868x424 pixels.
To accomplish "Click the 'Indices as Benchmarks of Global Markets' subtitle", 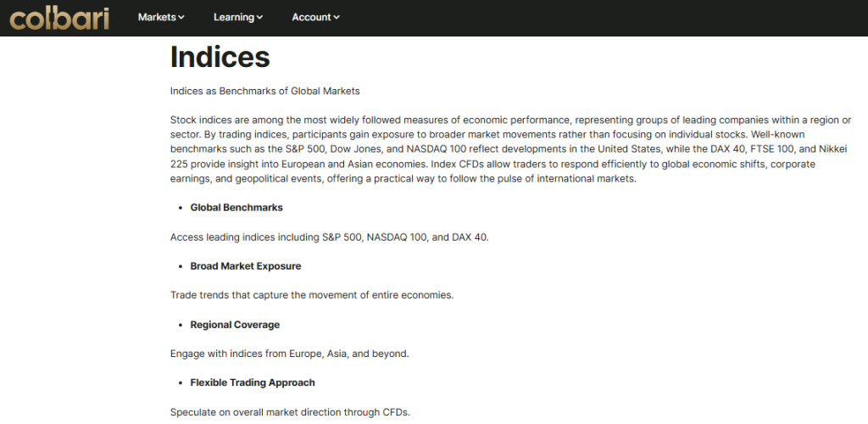I will [x=265, y=91].
